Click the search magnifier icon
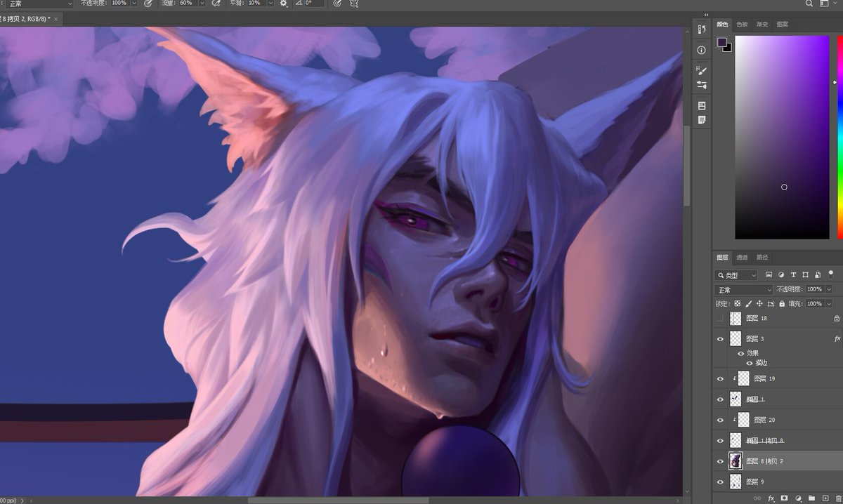 point(809,4)
